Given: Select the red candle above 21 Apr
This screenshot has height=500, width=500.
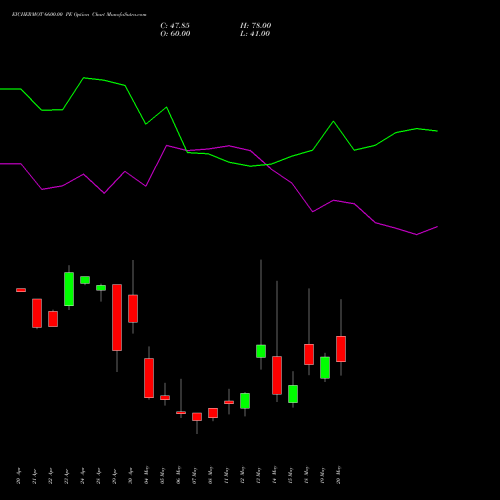Looking at the screenshot, I should (x=37, y=313).
